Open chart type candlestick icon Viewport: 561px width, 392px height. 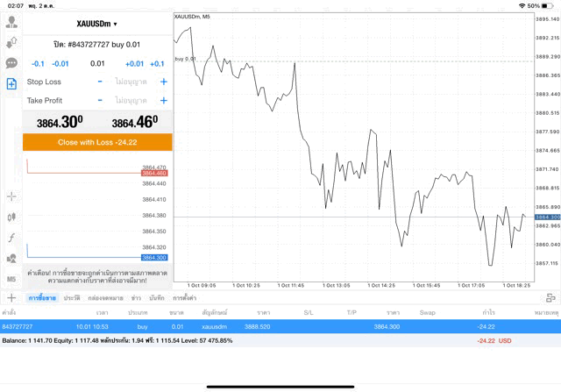(11, 217)
